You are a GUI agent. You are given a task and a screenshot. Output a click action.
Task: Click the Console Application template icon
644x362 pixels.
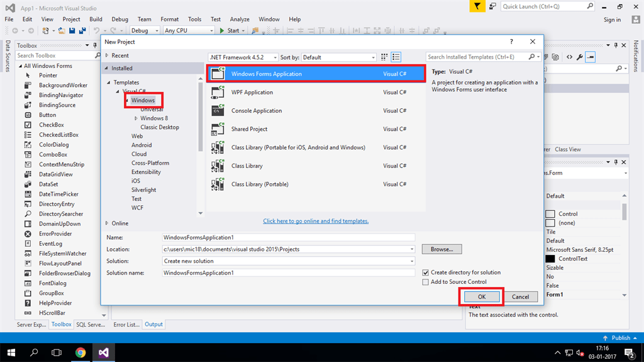coord(218,110)
